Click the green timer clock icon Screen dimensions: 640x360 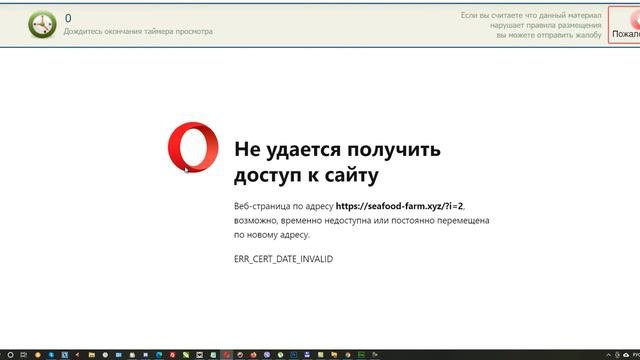(x=42, y=24)
